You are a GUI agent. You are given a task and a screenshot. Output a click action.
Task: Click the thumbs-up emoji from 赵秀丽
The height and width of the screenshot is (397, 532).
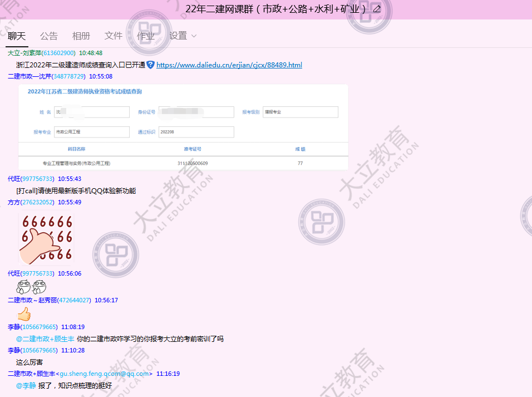point(24,314)
